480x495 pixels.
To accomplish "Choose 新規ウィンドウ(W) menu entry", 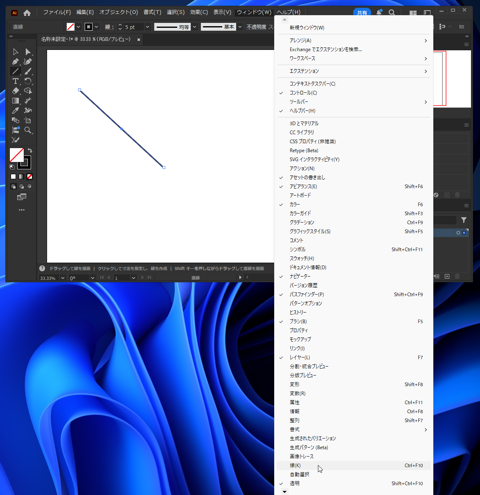I will [353, 28].
